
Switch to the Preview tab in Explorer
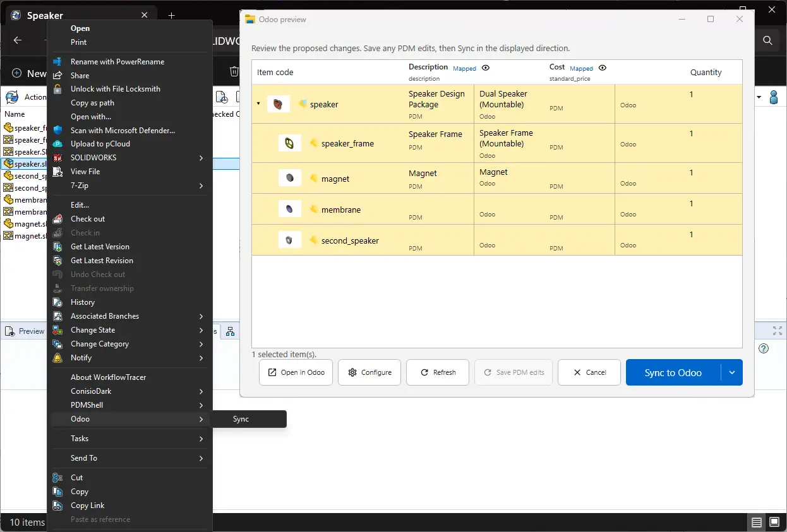(x=25, y=331)
